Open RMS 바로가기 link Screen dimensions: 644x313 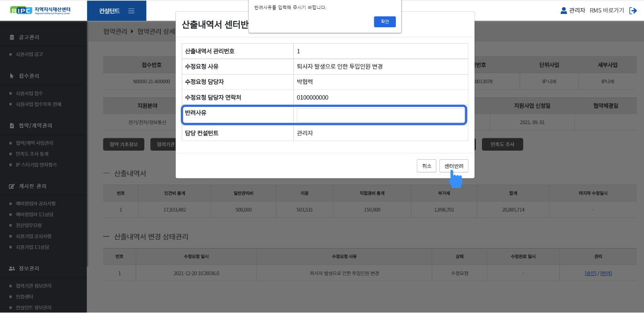click(x=607, y=10)
